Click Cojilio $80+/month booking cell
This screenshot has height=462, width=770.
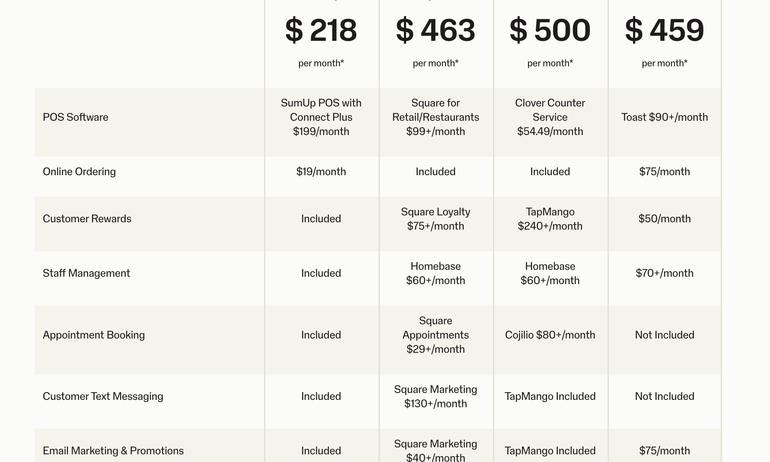pos(550,335)
